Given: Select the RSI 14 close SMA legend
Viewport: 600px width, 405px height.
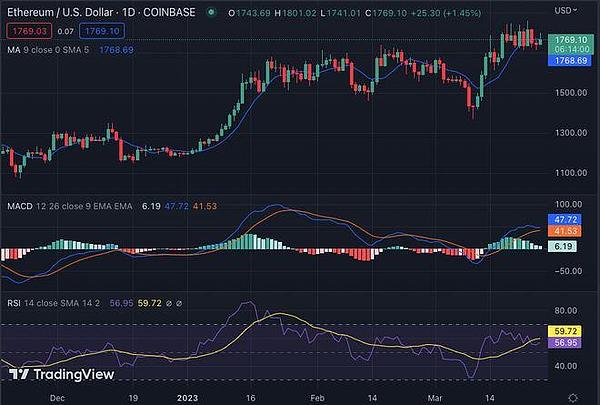Looking at the screenshot, I should [54, 303].
